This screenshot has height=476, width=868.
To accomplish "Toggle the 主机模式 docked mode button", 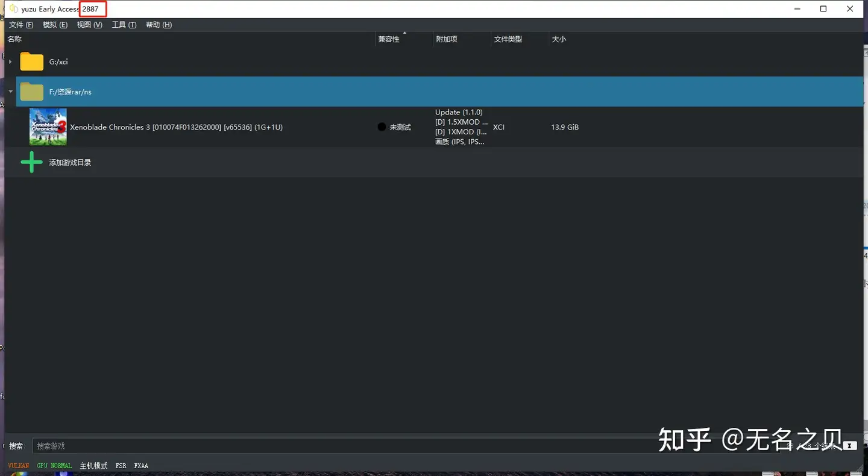I will pos(93,466).
